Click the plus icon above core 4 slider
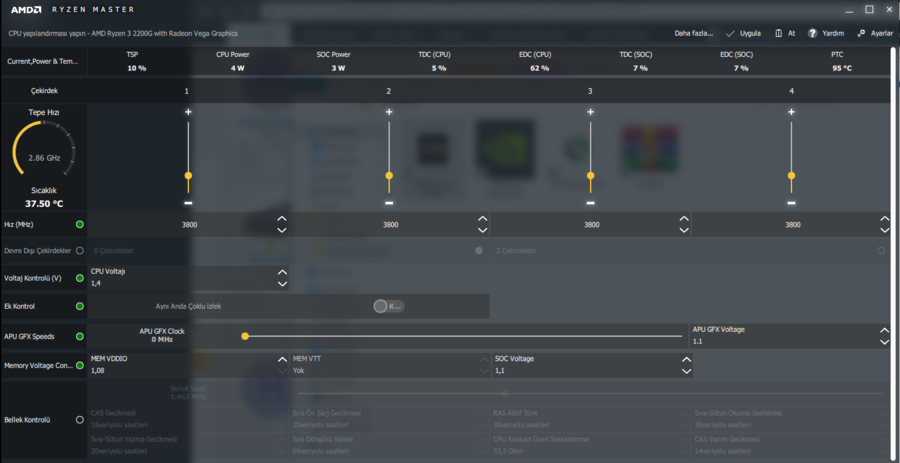Image resolution: width=900 pixels, height=463 pixels. 792,112
